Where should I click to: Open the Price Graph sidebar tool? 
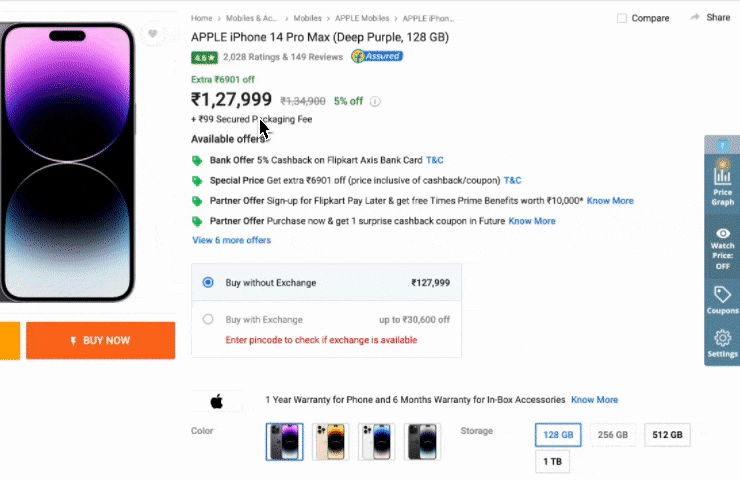pos(722,181)
